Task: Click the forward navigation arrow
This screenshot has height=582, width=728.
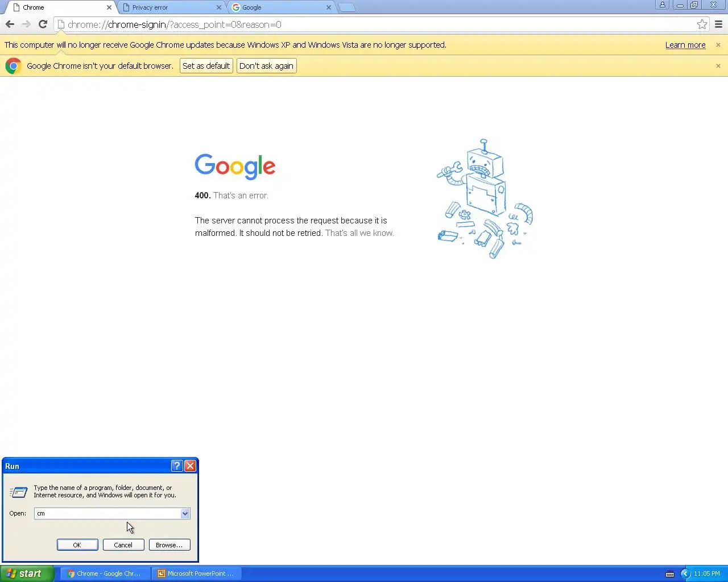Action: pyautogui.click(x=26, y=24)
